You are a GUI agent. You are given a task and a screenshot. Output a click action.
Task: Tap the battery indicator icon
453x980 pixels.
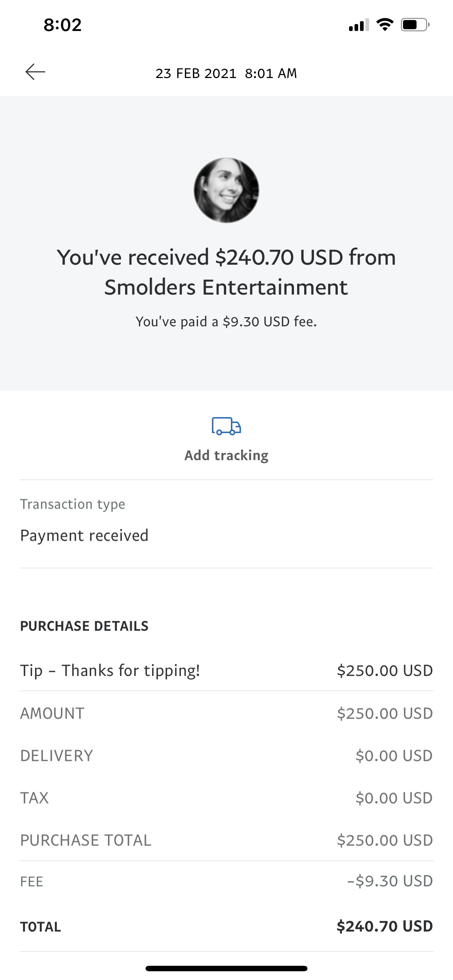[x=415, y=25]
